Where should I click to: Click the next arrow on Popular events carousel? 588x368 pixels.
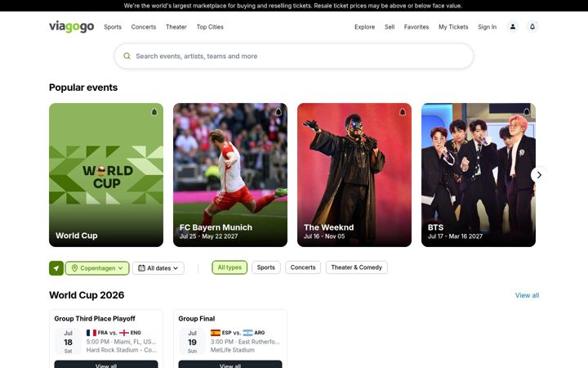click(x=539, y=175)
